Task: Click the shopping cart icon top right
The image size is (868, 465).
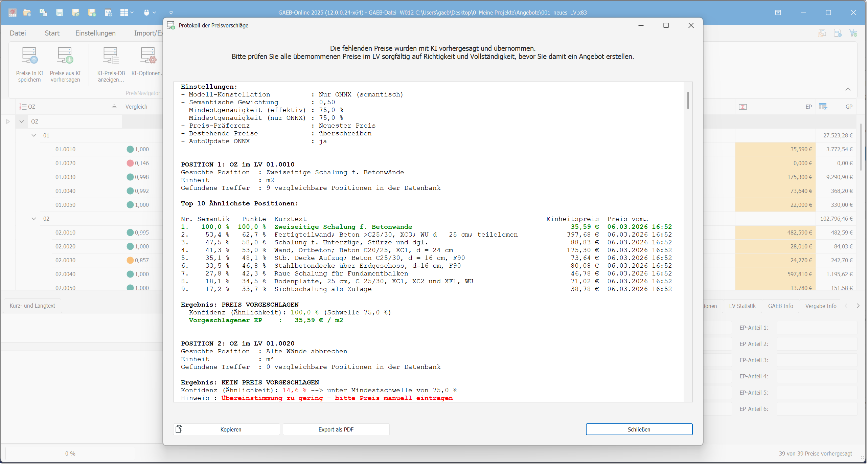Action: pyautogui.click(x=853, y=33)
